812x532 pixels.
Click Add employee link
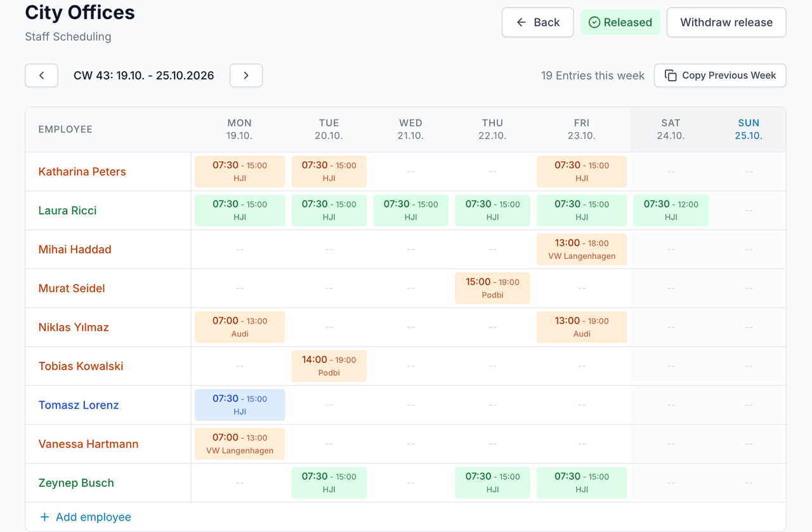click(x=85, y=517)
